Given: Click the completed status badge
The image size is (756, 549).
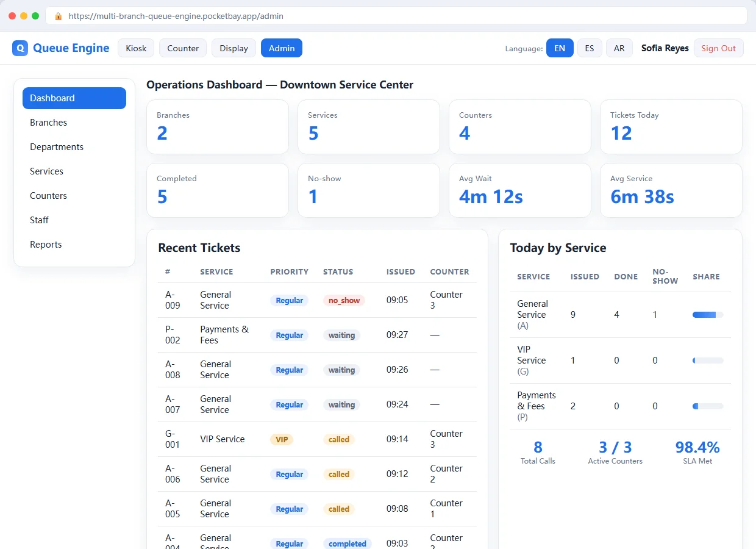Looking at the screenshot, I should (x=348, y=544).
